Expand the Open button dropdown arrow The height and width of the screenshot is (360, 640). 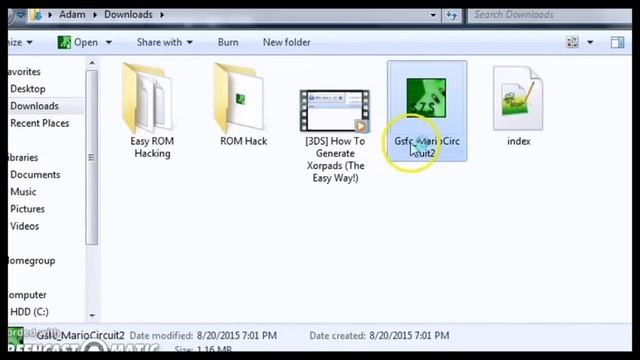pos(109,42)
